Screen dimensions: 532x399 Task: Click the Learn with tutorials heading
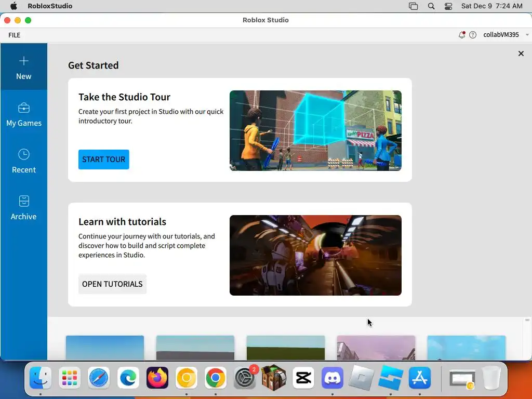tap(122, 221)
